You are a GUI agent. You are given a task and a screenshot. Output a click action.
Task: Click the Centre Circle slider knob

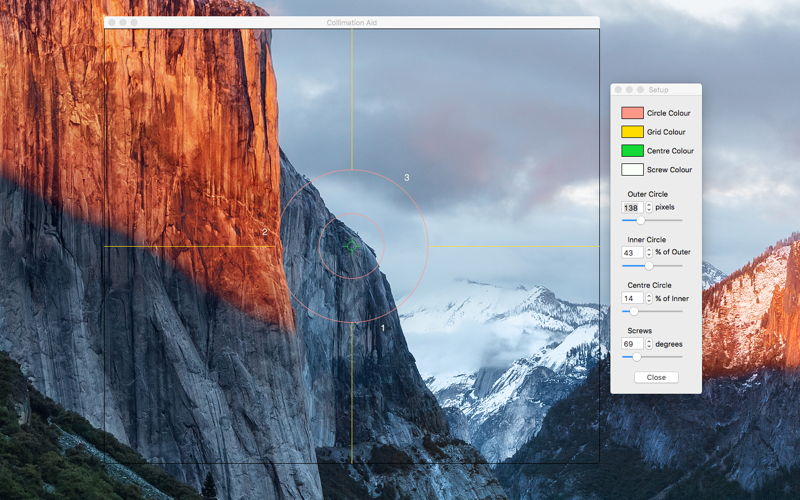634,311
